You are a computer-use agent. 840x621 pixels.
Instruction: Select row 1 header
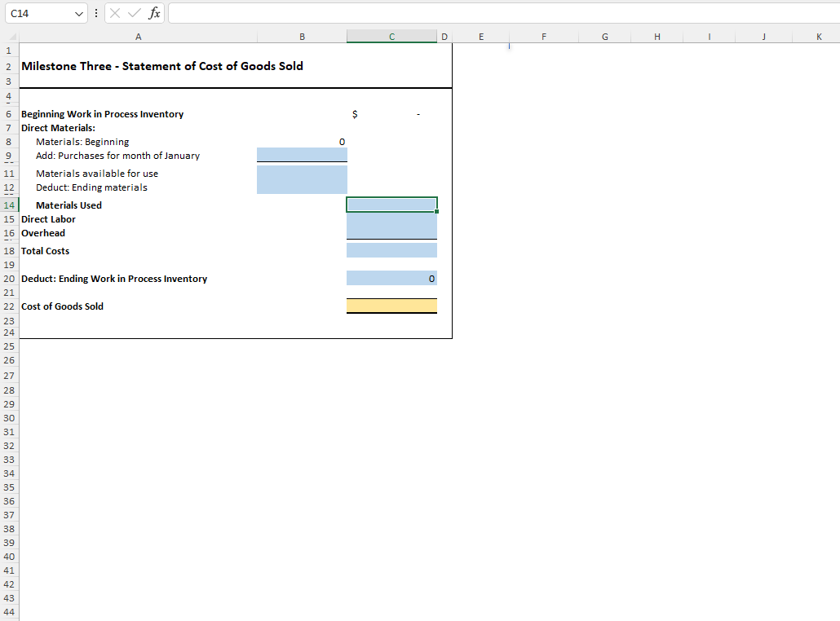click(x=9, y=51)
